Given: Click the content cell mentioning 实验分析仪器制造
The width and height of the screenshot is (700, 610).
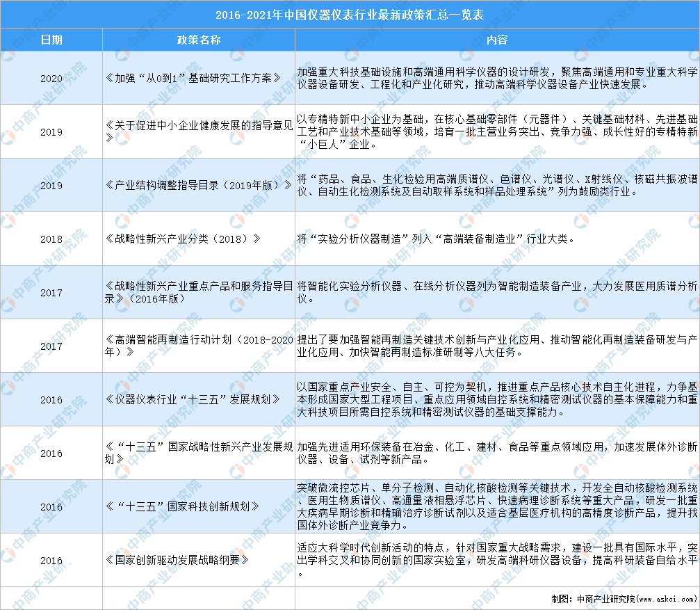Looking at the screenshot, I should [497, 238].
